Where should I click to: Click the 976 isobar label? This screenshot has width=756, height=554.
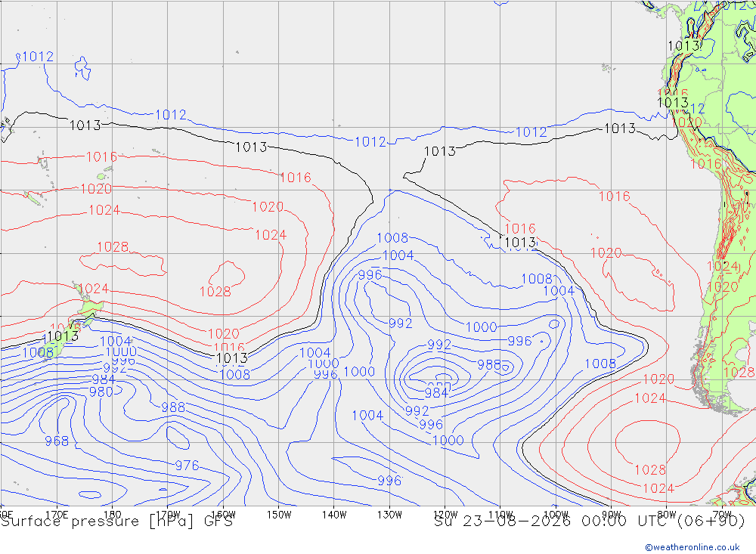187,466
